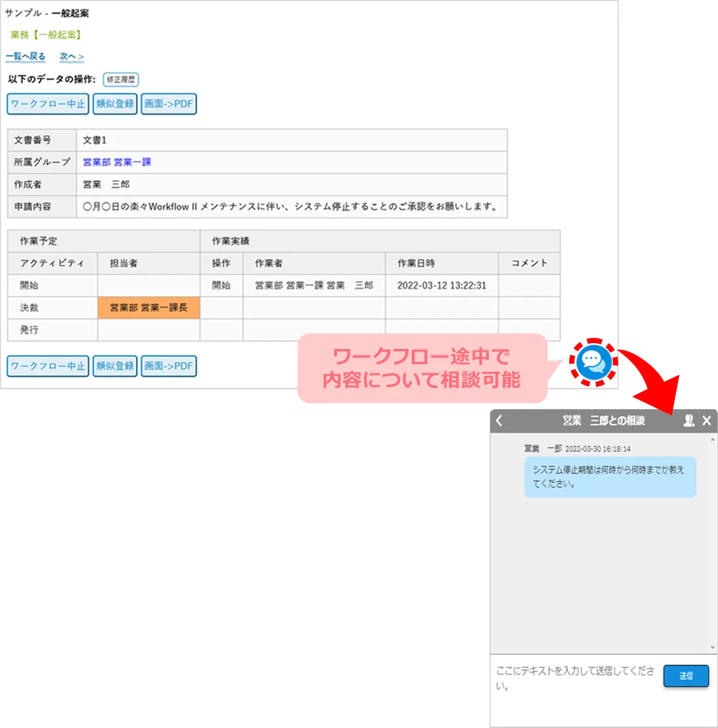718x728 pixels.
Task: Click top 画面->PDF button
Action: click(x=168, y=104)
